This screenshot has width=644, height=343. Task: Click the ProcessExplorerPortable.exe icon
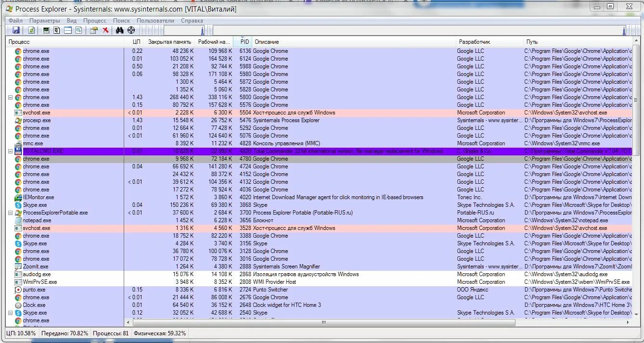[x=18, y=213]
